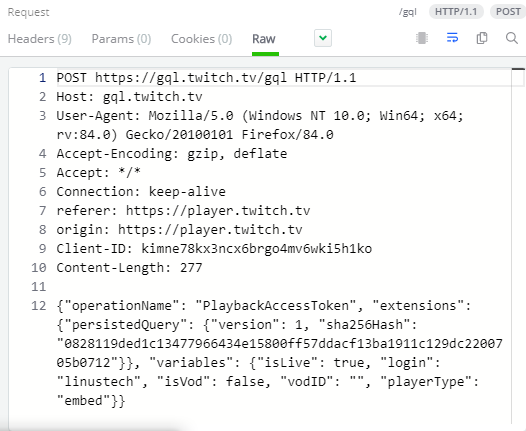
Task: Click the Request panel title
Action: point(29,12)
